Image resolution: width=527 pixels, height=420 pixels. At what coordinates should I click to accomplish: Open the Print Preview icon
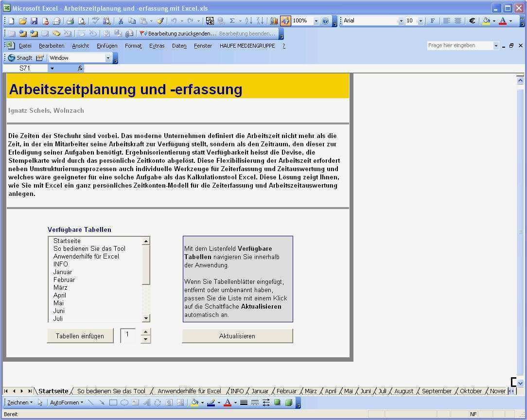pyautogui.click(x=82, y=21)
